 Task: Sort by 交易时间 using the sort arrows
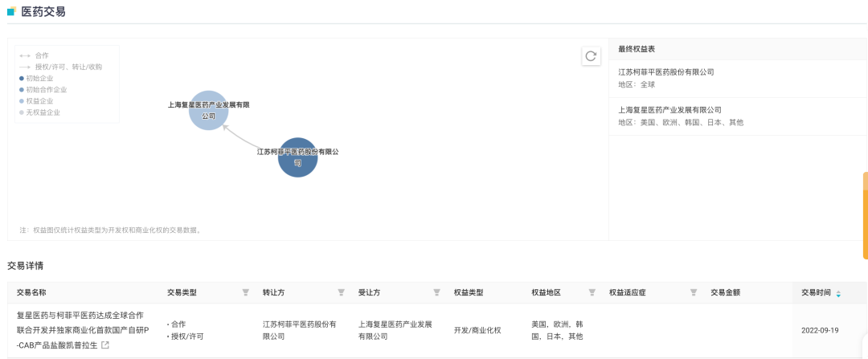pos(838,294)
